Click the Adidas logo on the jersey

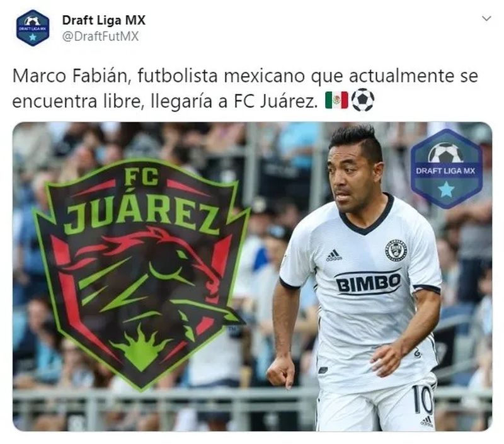click(335, 256)
